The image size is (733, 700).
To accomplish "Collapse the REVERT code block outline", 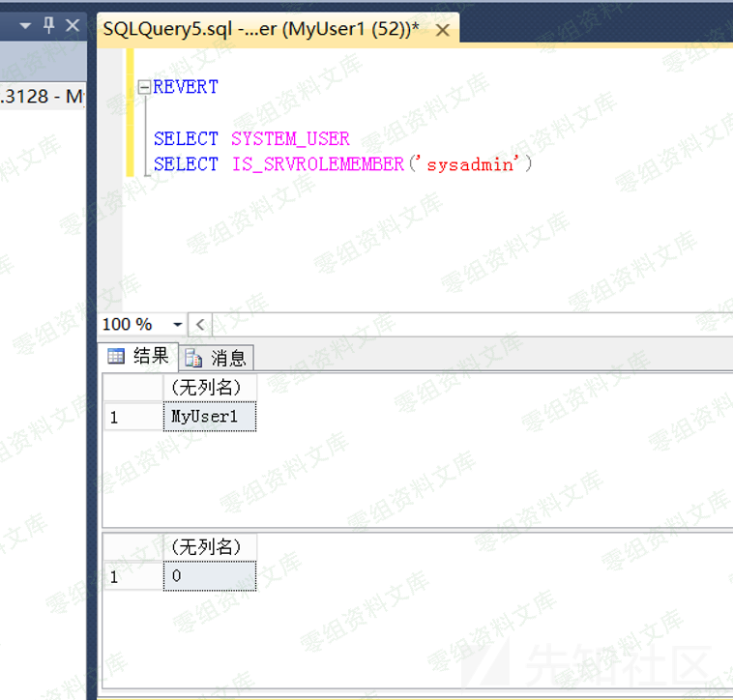I will click(x=144, y=87).
